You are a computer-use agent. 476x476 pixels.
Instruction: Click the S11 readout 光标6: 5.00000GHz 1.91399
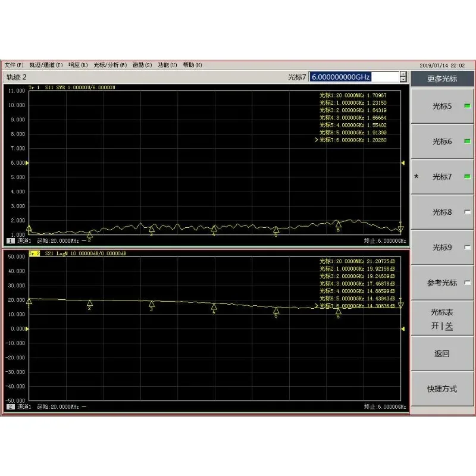[x=353, y=133]
